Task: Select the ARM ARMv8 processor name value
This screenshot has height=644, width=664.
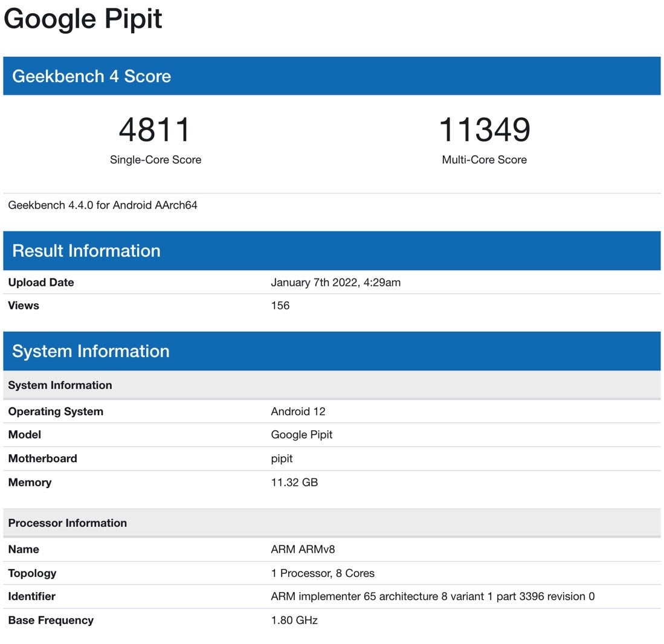Action: click(303, 550)
